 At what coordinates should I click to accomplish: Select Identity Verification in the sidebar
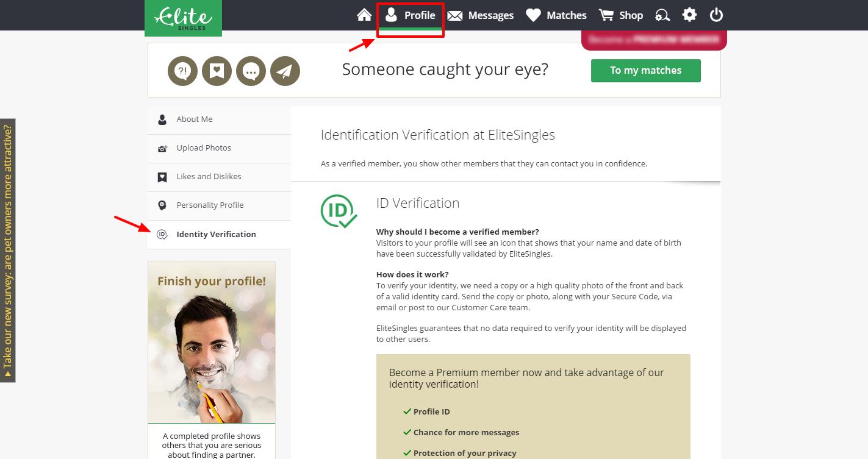click(219, 234)
